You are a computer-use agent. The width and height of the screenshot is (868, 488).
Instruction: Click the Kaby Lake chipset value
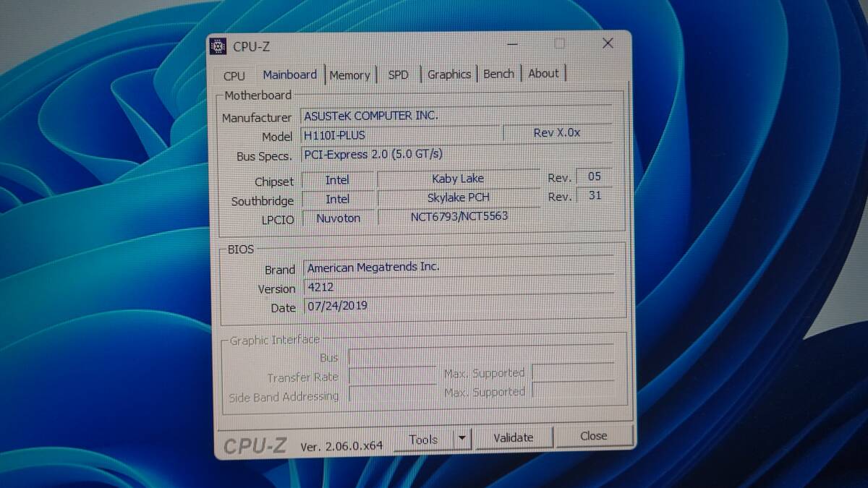pyautogui.click(x=458, y=179)
